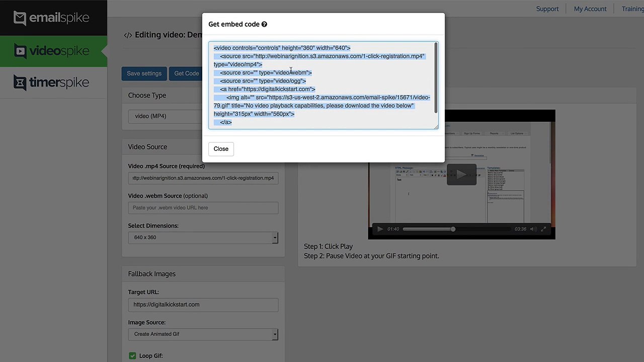Go to My Account in the top menu

[590, 9]
